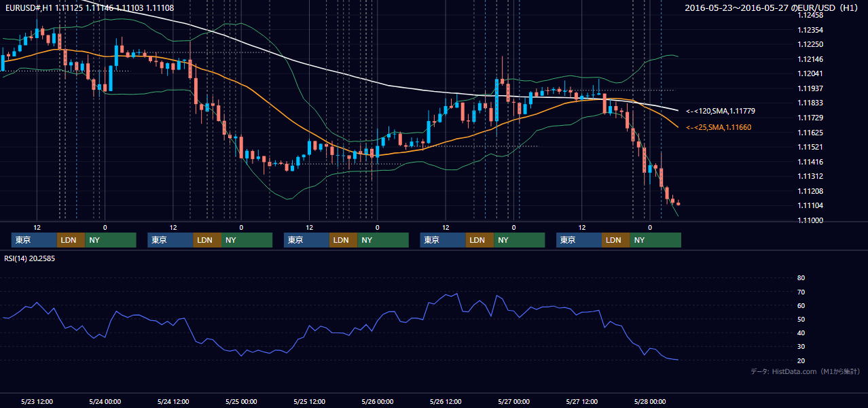
Task: Select the LDN session block for 5/24
Action: (x=207, y=240)
